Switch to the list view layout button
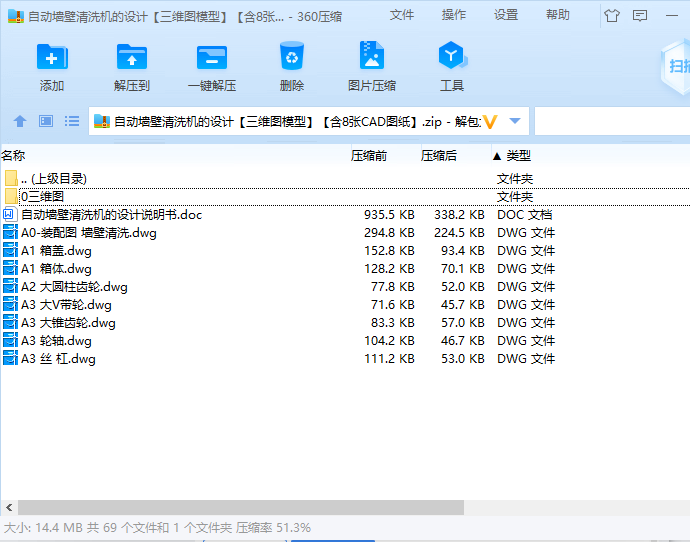The width and height of the screenshot is (690, 542). (x=72, y=121)
